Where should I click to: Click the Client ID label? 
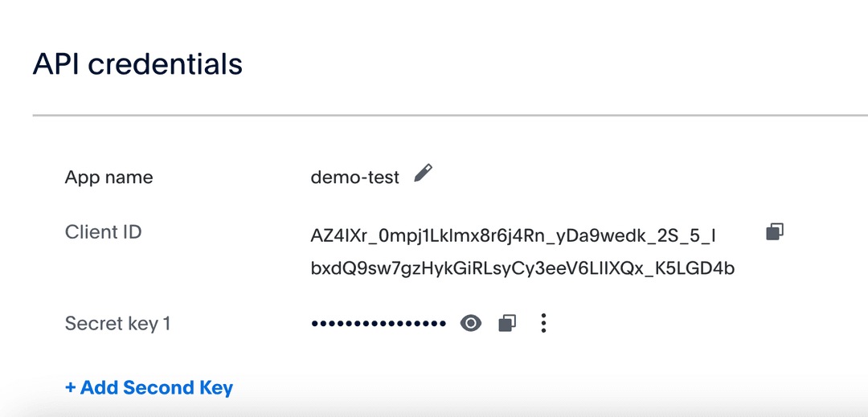[x=103, y=232]
